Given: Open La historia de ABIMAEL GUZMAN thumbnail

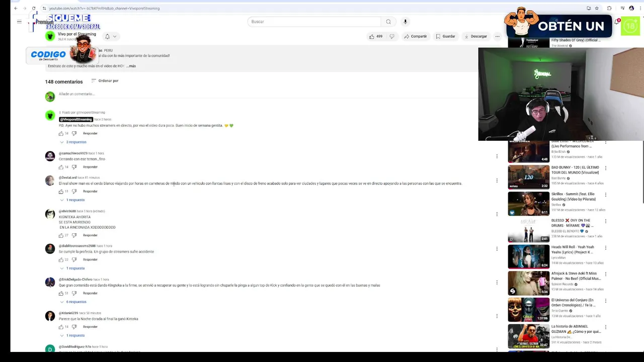Looking at the screenshot, I should 528,336.
